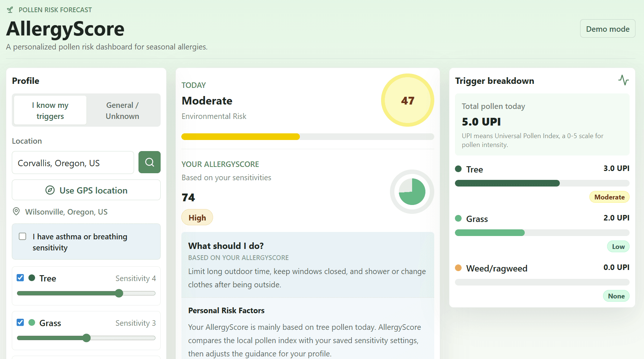Click the AllergyScore heading

[65, 29]
